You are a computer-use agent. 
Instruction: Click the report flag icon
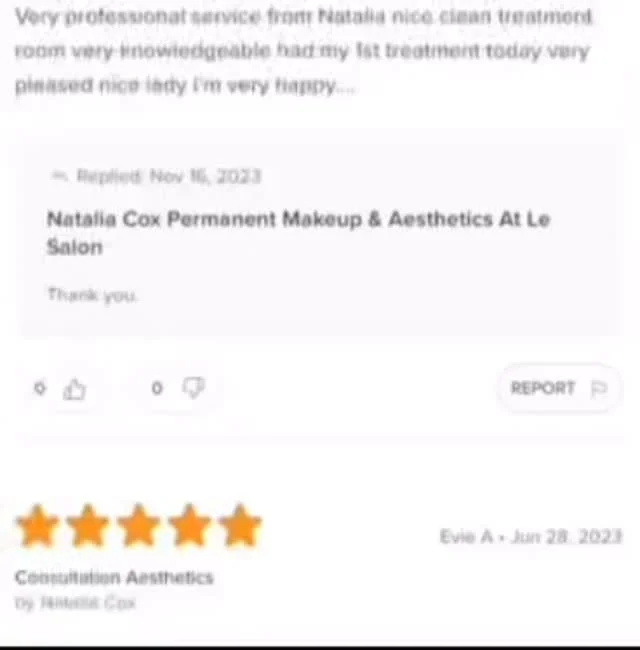599,389
